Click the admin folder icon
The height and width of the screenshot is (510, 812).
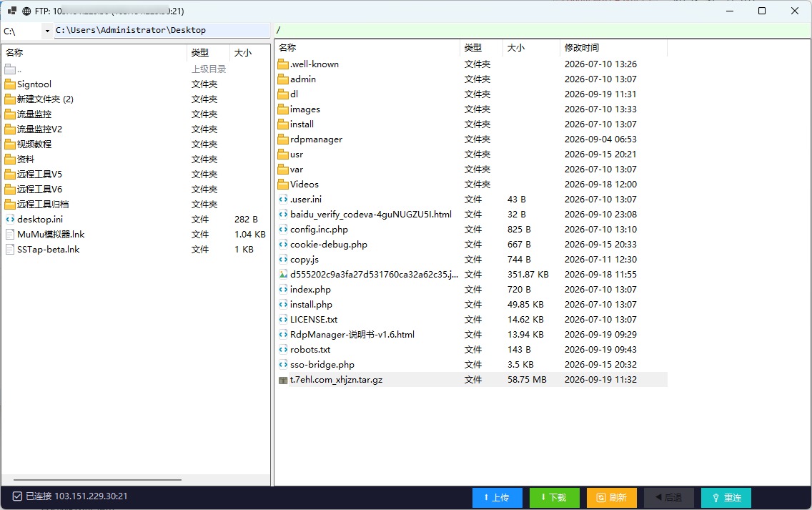pos(283,79)
